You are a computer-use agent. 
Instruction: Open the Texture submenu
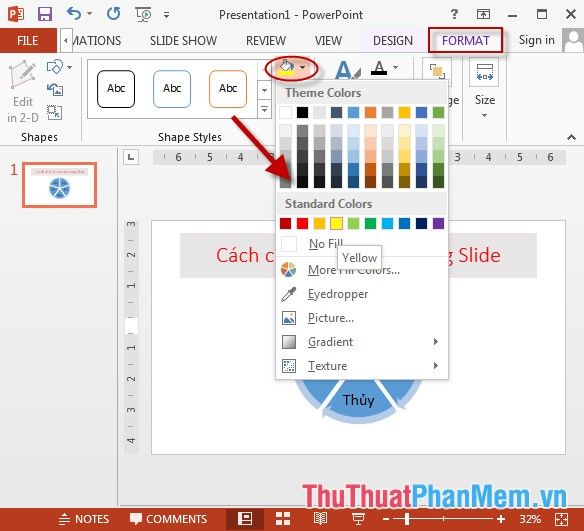[x=361, y=366]
